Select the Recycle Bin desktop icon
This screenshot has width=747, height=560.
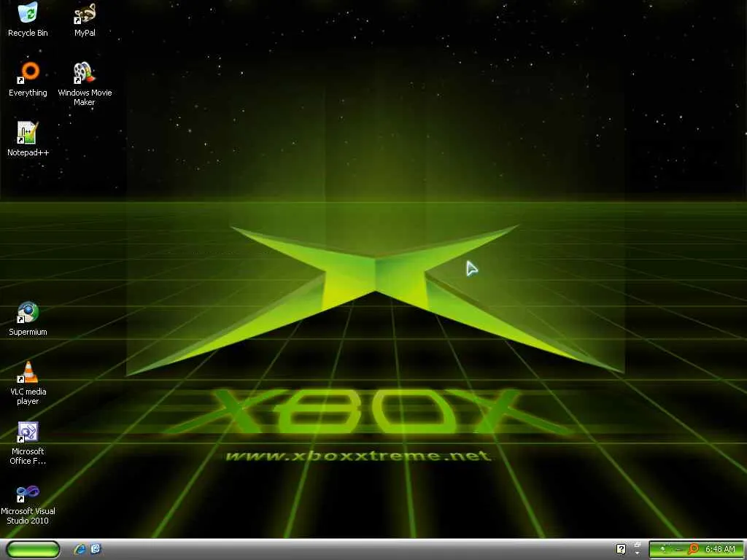(x=28, y=19)
